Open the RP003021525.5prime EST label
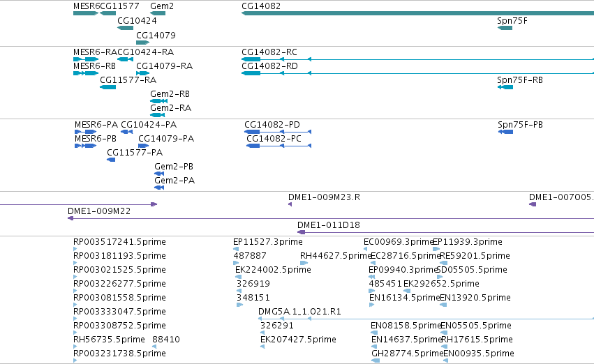Screen dimensions: 594x364 click(x=119, y=270)
